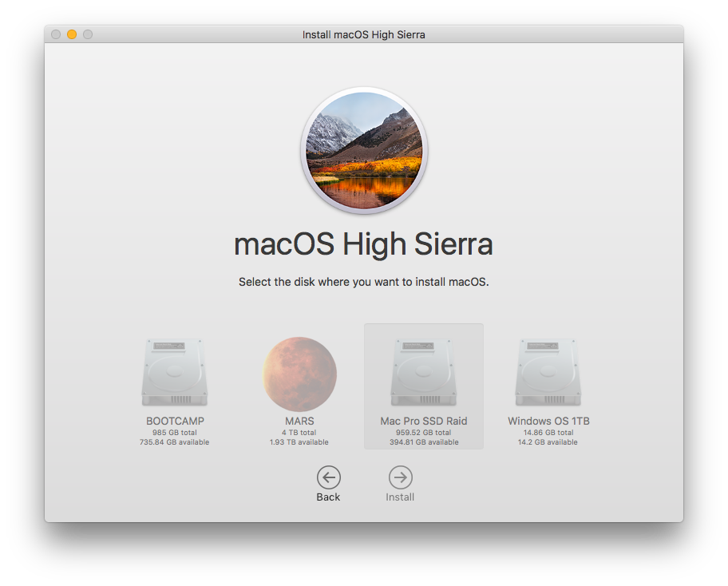Click the 14.86 GB total text
728x586 pixels.
[x=548, y=432]
